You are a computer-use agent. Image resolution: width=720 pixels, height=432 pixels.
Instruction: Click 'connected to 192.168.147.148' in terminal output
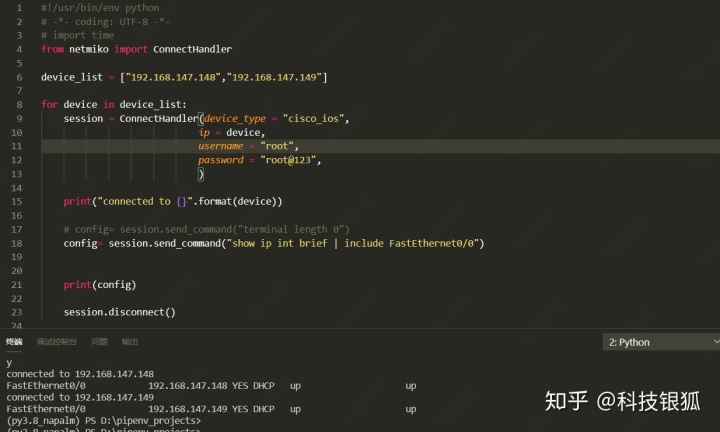point(80,374)
